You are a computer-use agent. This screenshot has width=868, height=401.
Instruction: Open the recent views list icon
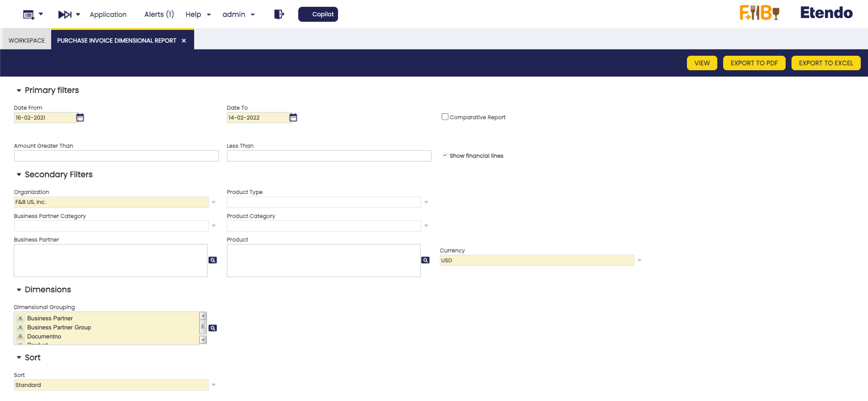[x=29, y=14]
